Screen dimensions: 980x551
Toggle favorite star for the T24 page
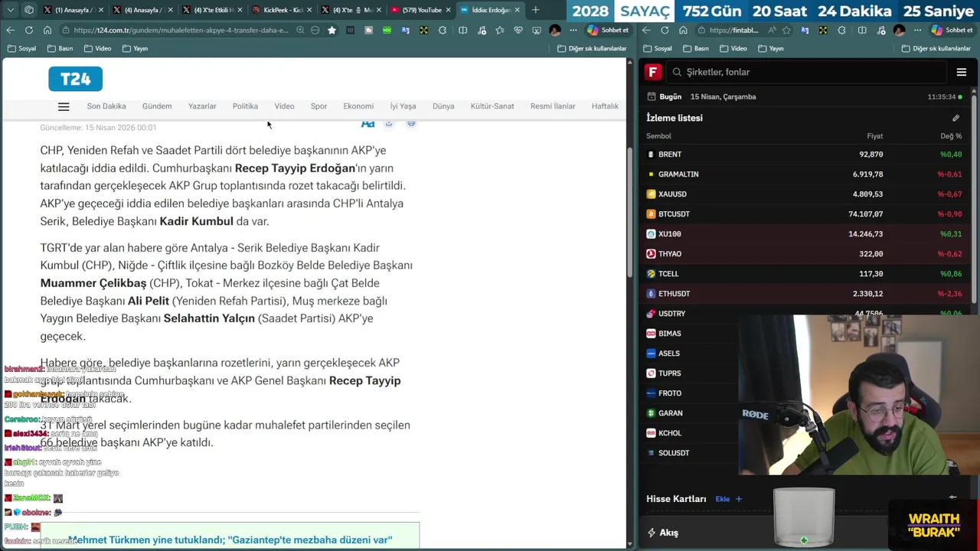[332, 30]
